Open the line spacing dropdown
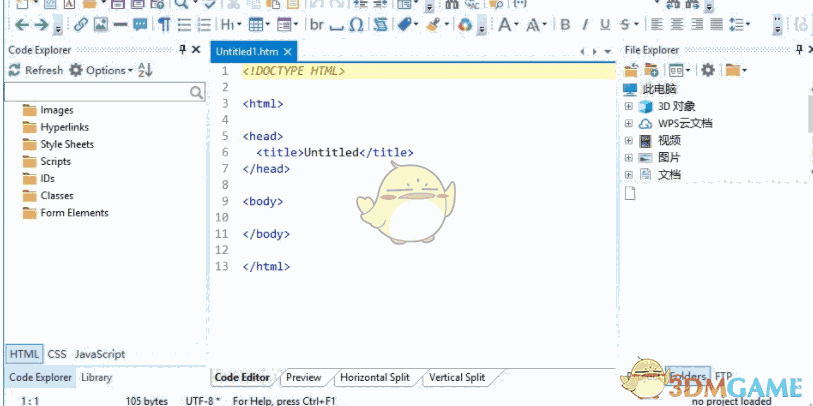 point(740,24)
